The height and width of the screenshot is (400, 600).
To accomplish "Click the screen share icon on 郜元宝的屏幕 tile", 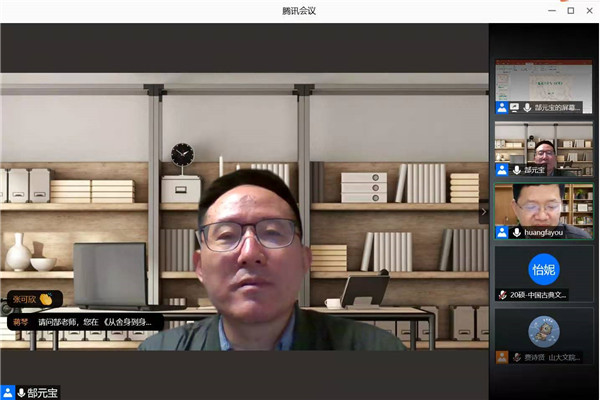I will pyautogui.click(x=514, y=107).
